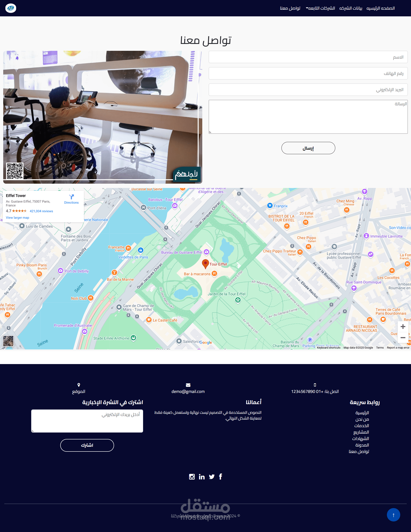Click the Stade Emile Anthoine marker
The width and height of the screenshot is (411, 532).
[133, 338]
